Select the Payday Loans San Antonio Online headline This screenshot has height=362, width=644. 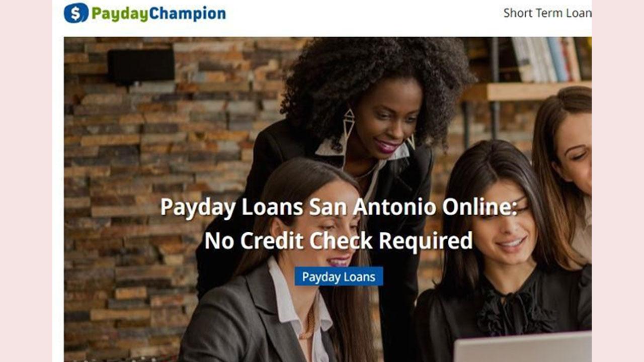click(339, 207)
